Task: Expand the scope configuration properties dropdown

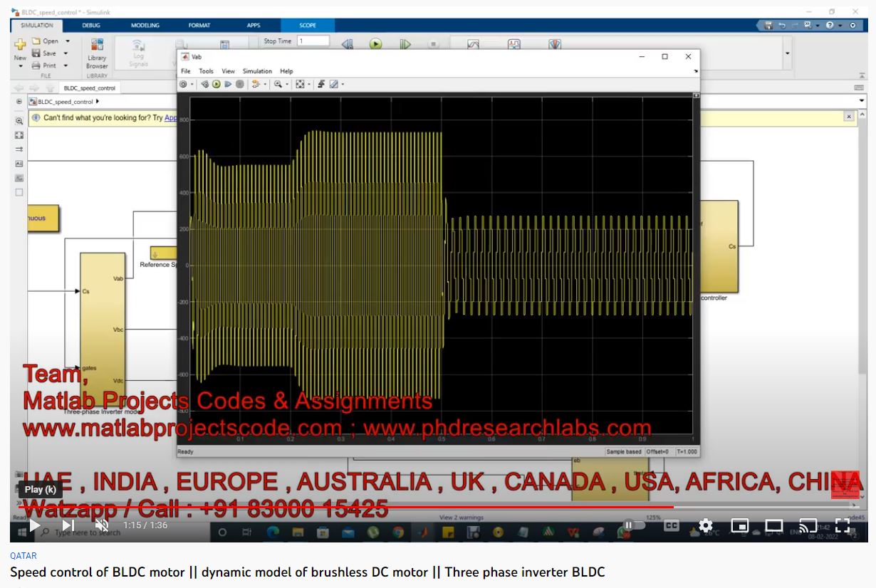Action: coord(191,84)
